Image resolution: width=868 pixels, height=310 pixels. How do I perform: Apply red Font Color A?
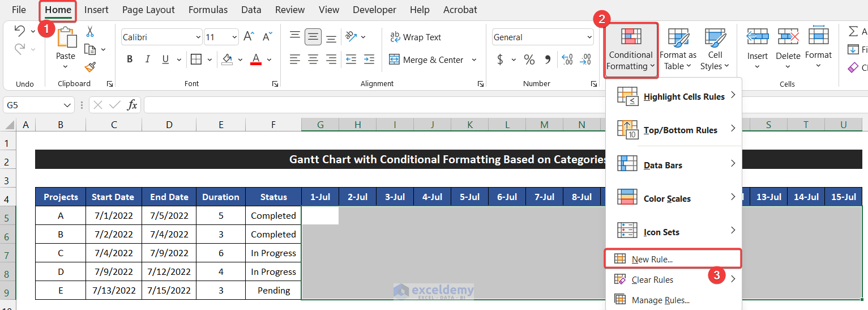[255, 59]
